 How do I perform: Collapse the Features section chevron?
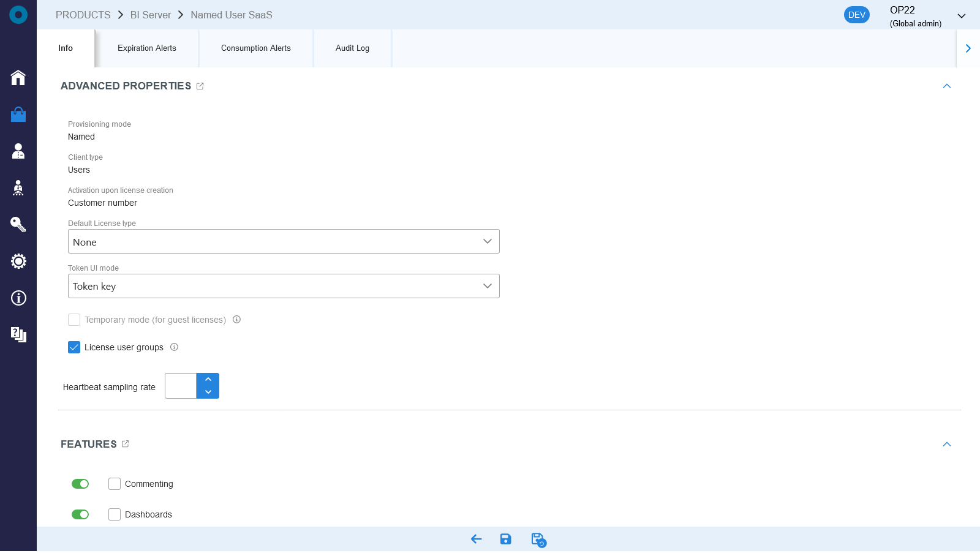point(948,444)
